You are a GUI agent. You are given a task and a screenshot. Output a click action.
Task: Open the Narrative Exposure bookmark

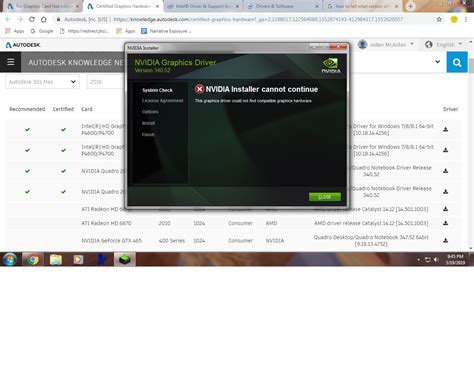(166, 31)
